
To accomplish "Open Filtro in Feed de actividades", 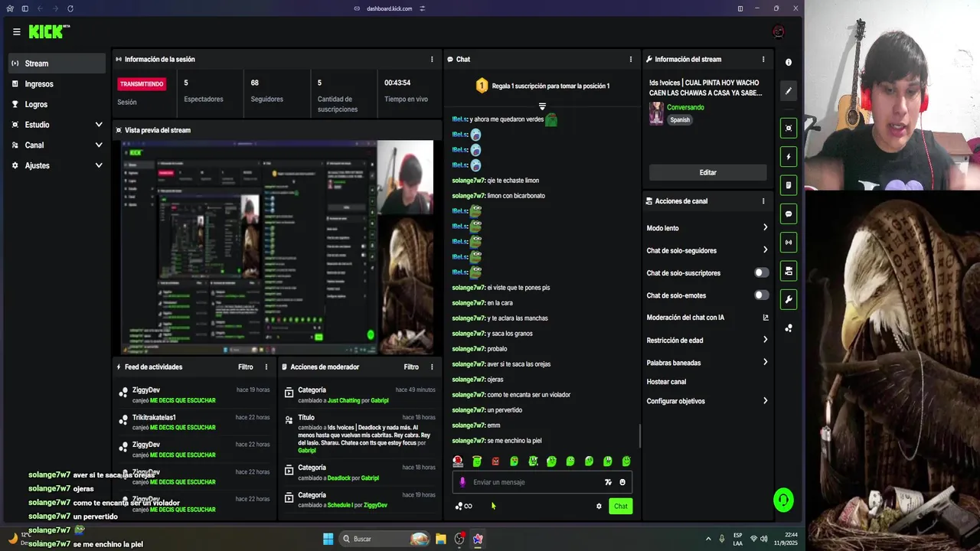I will tap(245, 367).
